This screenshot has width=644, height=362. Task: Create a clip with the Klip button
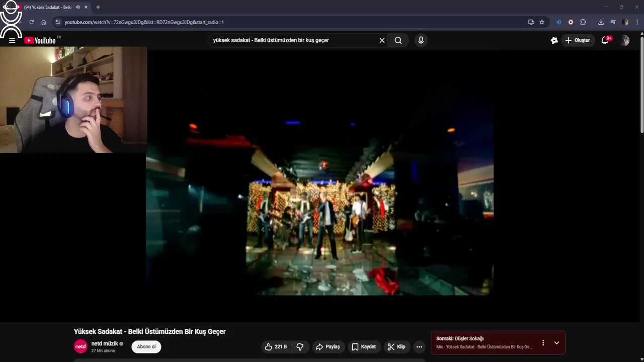click(x=396, y=347)
